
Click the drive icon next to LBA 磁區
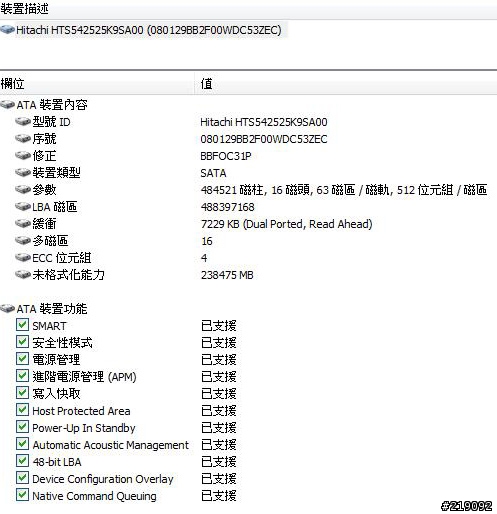(x=23, y=207)
